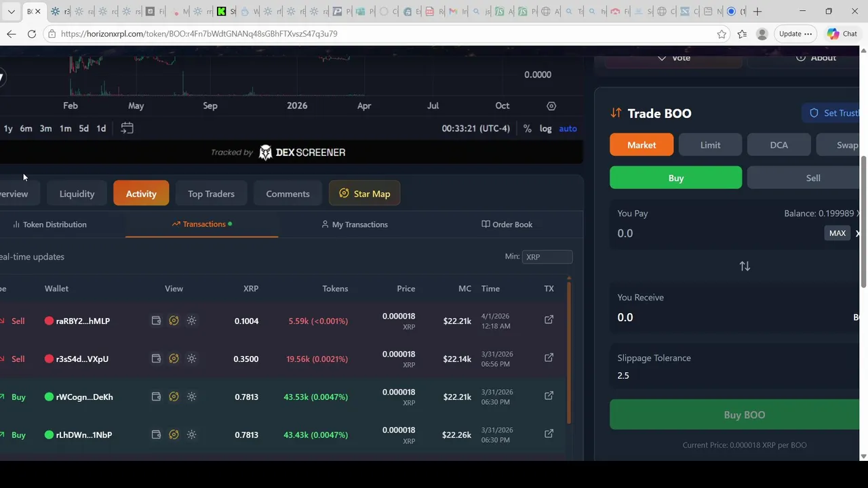Open Order Book sub-tab
Viewport: 868px width, 488px height.
(x=507, y=224)
